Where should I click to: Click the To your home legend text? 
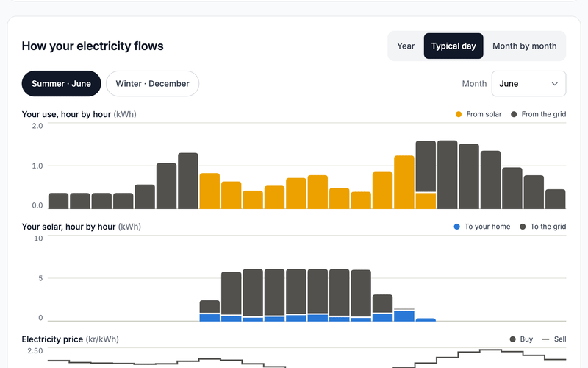[x=487, y=227]
